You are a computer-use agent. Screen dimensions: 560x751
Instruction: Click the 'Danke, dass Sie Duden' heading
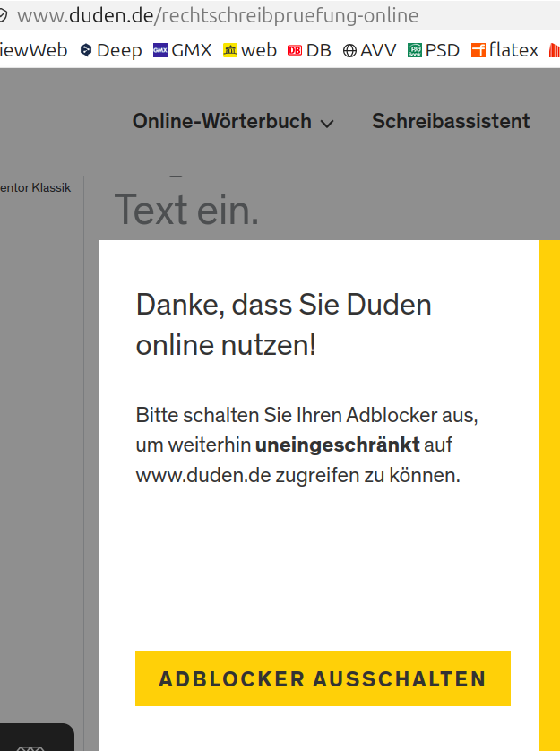[284, 305]
